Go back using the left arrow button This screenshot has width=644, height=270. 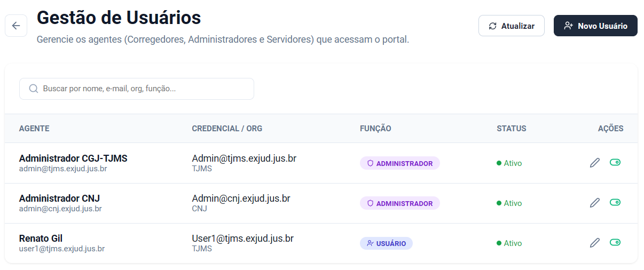[16, 26]
